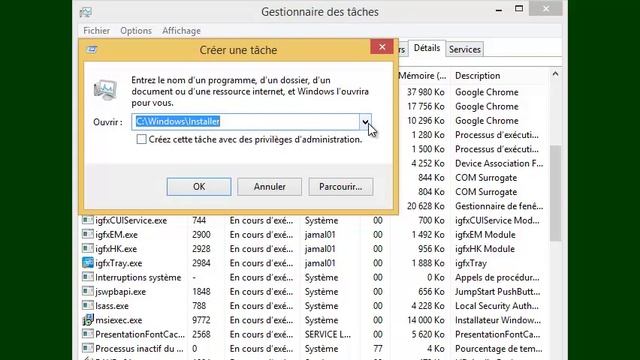Screen dimensions: 640x360
Task: Click PID 9772 cell
Action: pos(201,320)
